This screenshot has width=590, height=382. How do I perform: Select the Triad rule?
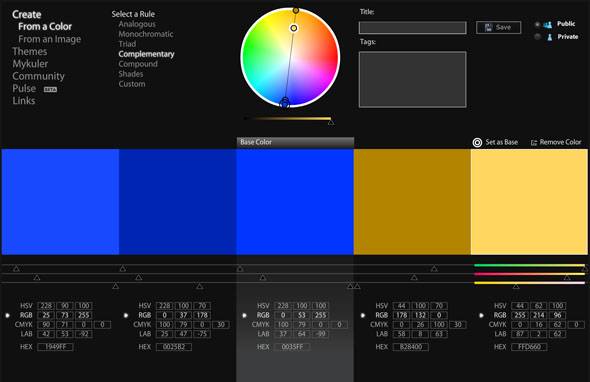(x=127, y=44)
